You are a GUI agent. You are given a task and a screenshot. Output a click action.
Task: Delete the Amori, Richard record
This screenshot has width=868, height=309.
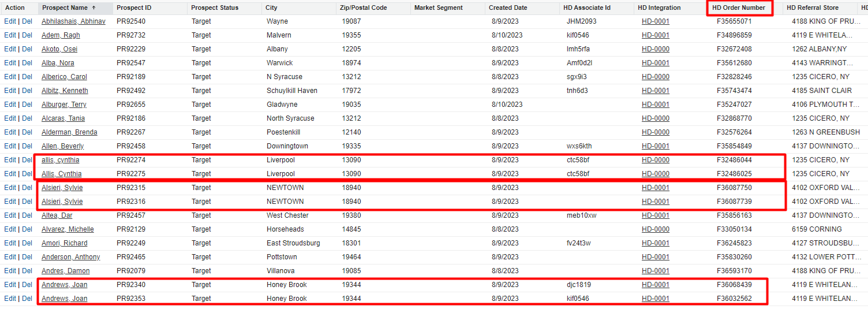pyautogui.click(x=27, y=243)
